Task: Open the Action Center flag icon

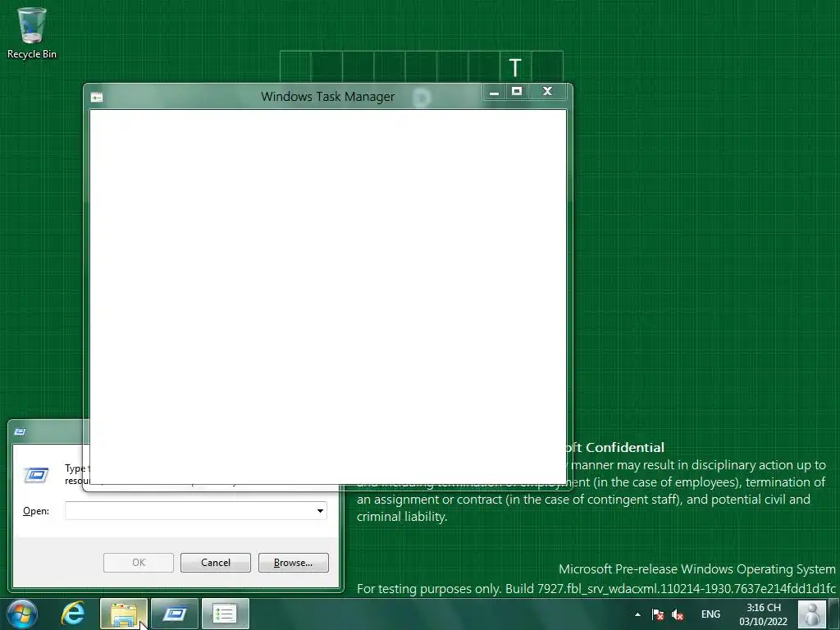Action: [658, 614]
